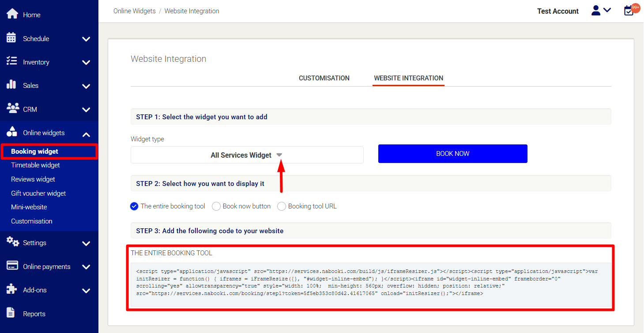
Task: Expand the Online payments chevron
Action: click(86, 267)
